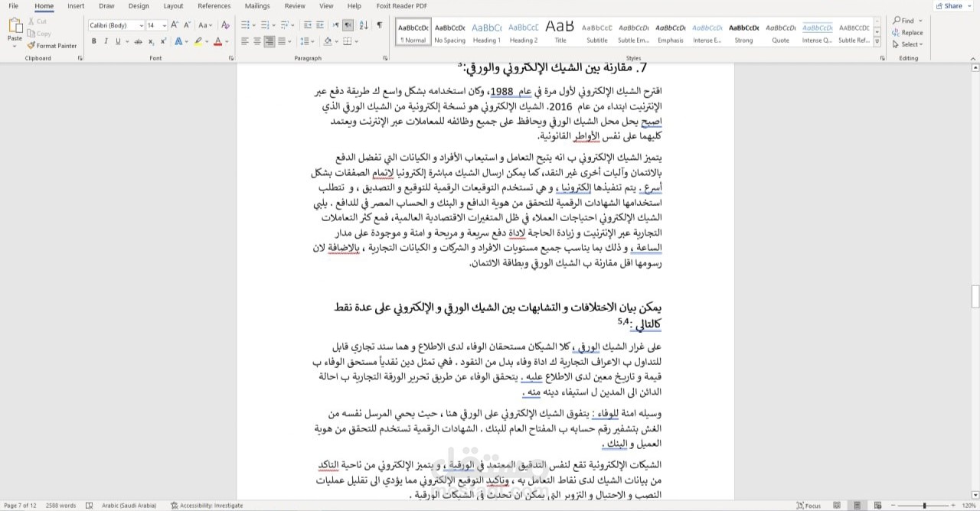Click the Shading paint bucket icon
Screen dimensions: 980x511
(x=327, y=41)
